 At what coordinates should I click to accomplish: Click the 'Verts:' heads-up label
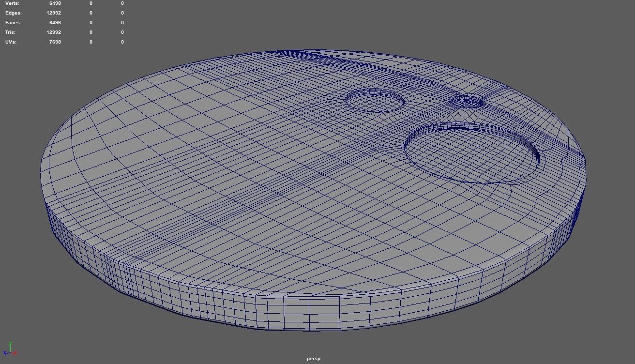pos(13,3)
